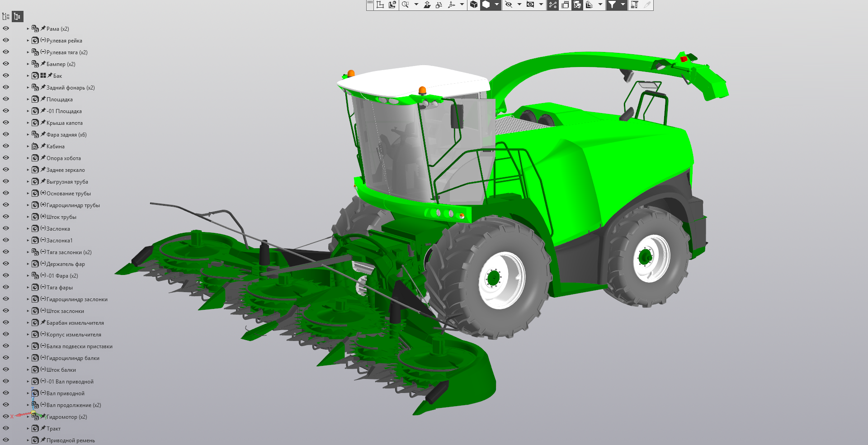
Task: Open dropdown arrow next to filter icon
Action: click(623, 5)
